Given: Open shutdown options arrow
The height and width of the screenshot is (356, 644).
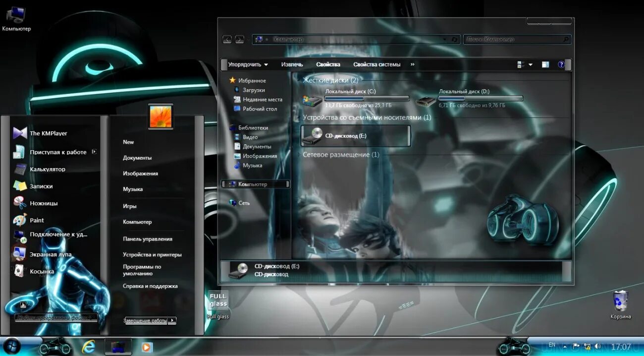Looking at the screenshot, I should coord(172,321).
